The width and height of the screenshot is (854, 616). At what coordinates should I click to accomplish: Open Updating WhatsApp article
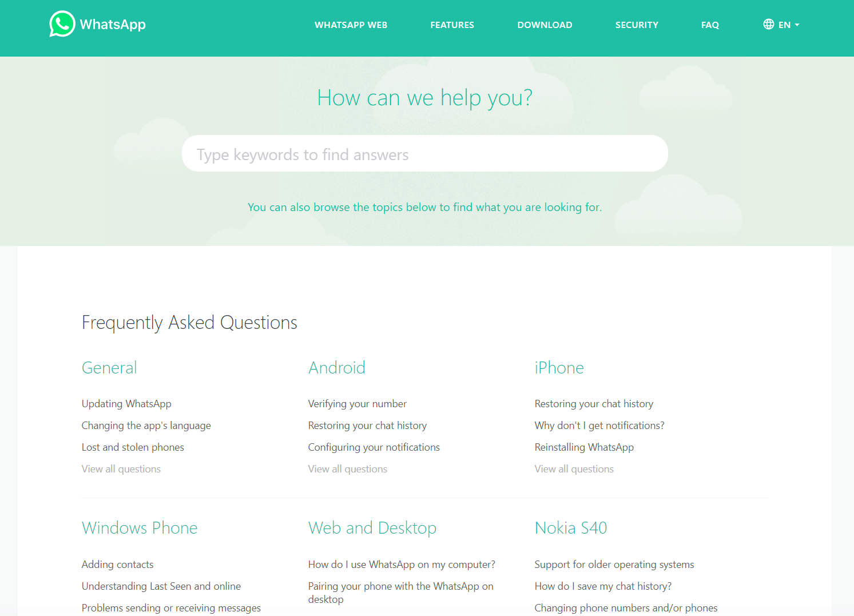click(x=126, y=404)
